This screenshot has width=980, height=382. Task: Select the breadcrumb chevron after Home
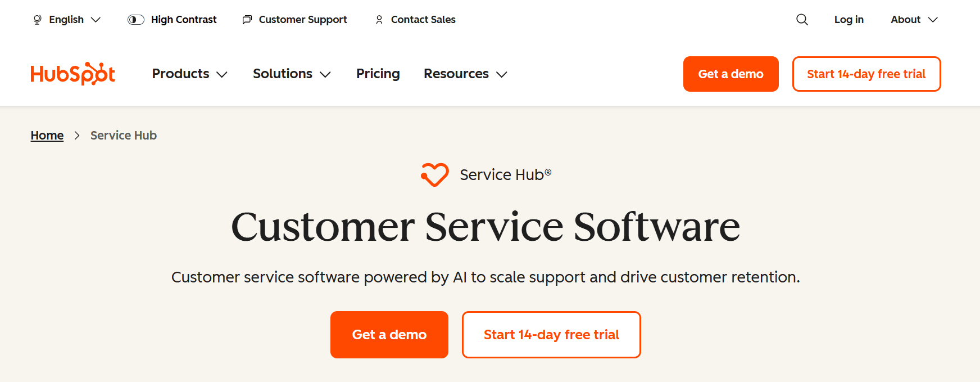77,136
